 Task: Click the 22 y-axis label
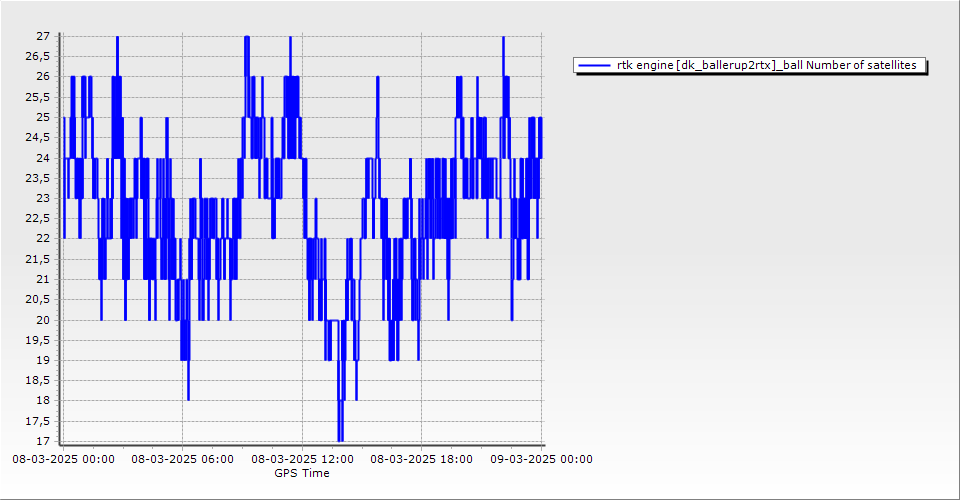(x=43, y=239)
